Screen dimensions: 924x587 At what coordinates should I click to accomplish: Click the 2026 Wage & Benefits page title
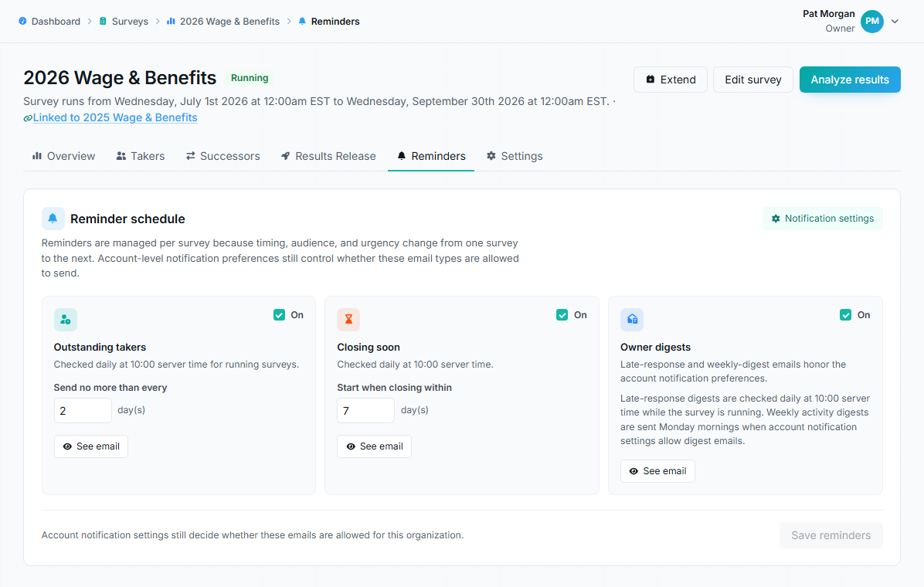coord(121,78)
